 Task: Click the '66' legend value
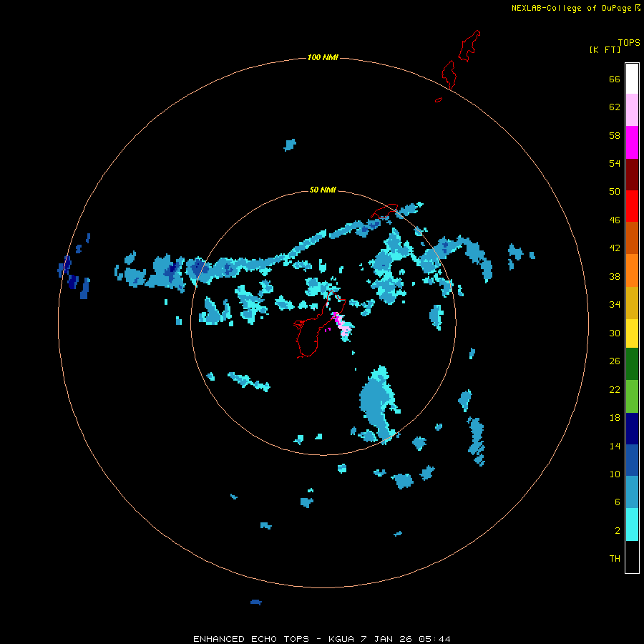(615, 79)
